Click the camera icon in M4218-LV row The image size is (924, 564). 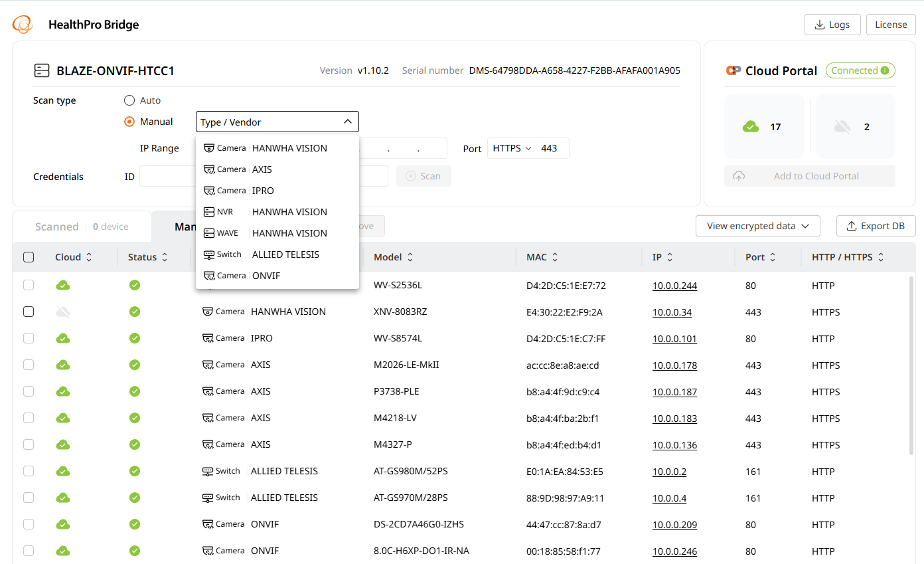click(x=208, y=418)
